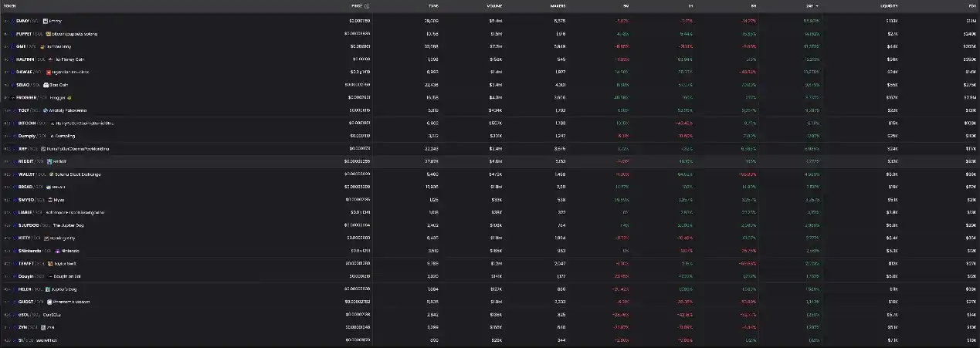Click the price info icon in header
The width and height of the screenshot is (980, 348).
[367, 5]
